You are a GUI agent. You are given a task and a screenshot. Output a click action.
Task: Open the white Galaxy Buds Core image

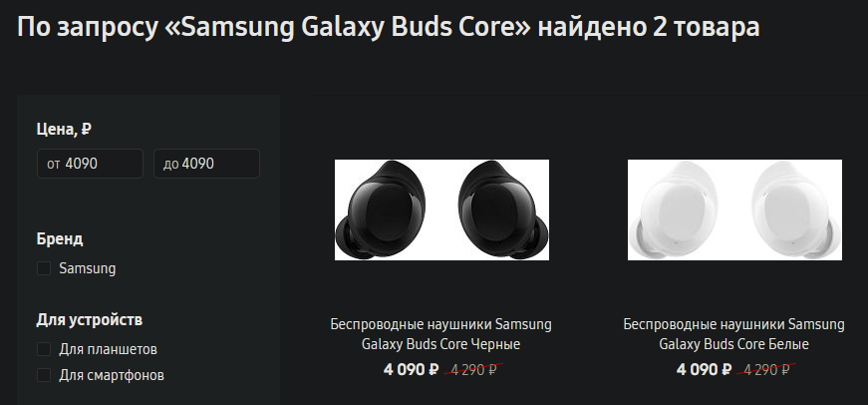click(x=734, y=209)
